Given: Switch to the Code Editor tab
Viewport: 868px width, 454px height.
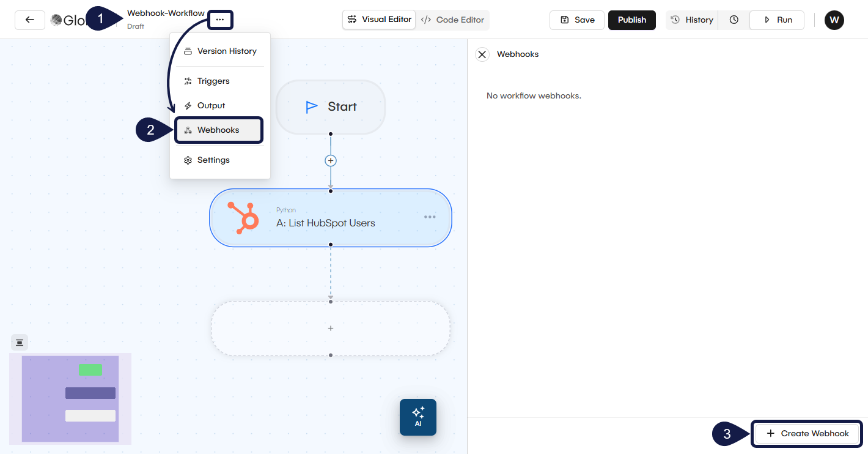Looking at the screenshot, I should [453, 20].
